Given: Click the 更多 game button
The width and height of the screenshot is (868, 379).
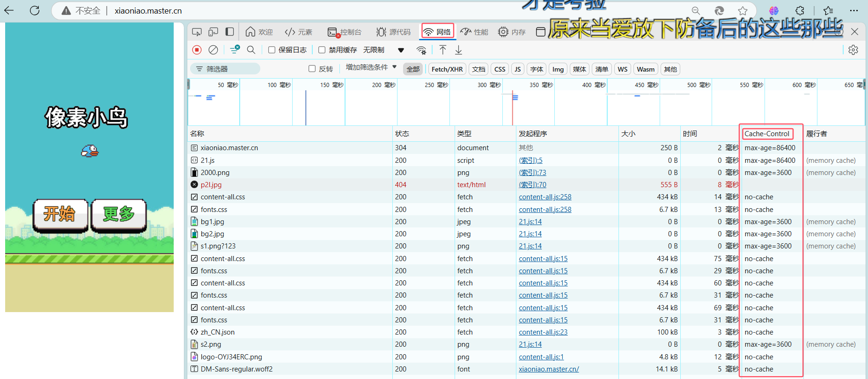Looking at the screenshot, I should (x=119, y=215).
